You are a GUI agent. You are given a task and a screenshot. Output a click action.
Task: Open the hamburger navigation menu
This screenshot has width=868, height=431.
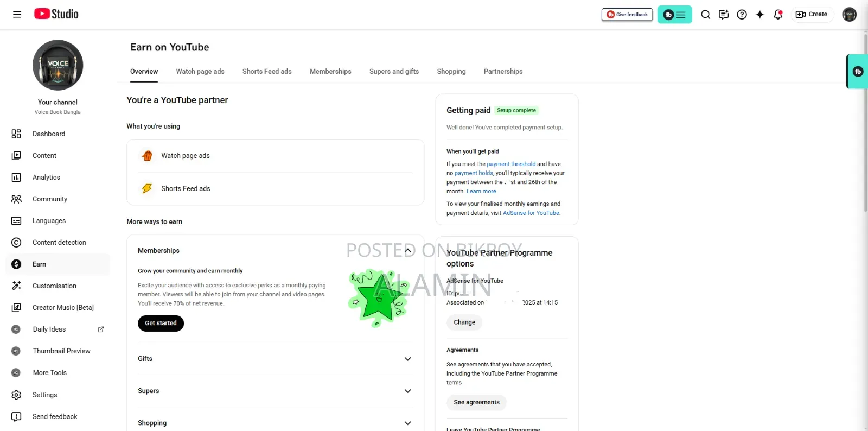point(17,15)
